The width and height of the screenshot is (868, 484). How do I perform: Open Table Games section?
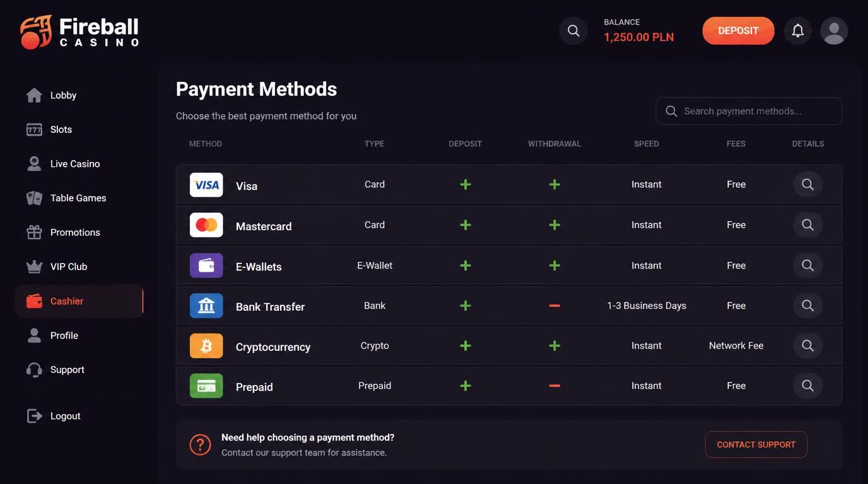pos(79,198)
